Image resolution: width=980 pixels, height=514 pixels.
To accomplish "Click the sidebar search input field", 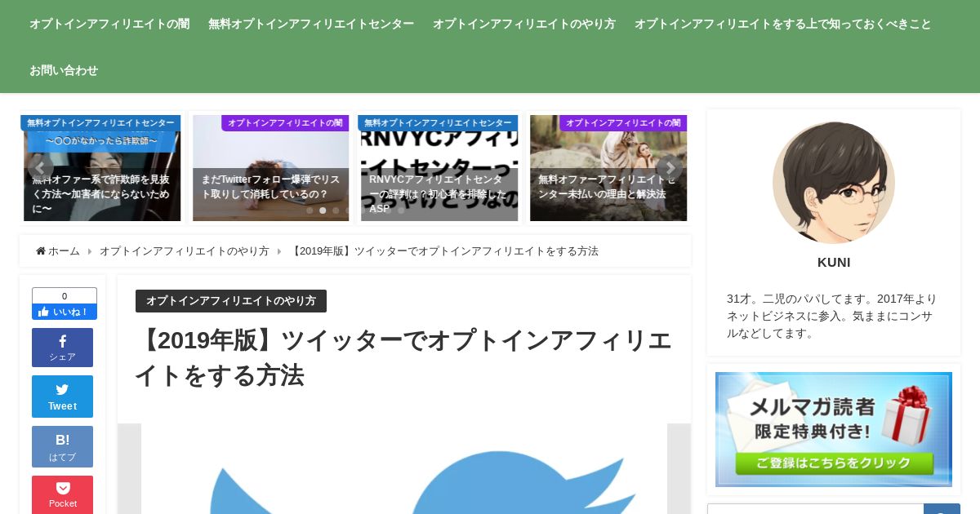I will click(815, 509).
